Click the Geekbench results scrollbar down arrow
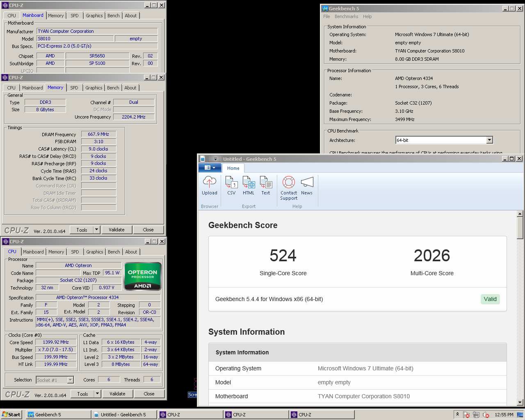Viewport: 525px width, 420px height. coord(520,402)
